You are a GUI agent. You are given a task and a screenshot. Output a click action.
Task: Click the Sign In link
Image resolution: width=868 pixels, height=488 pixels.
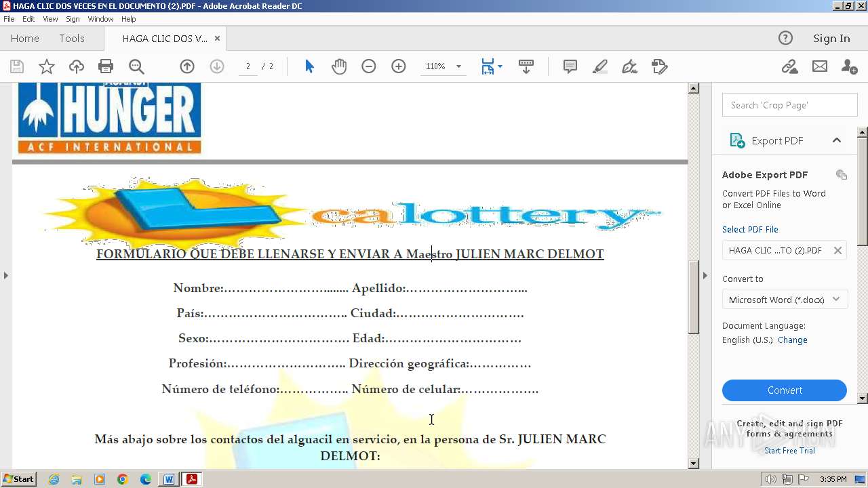click(831, 39)
